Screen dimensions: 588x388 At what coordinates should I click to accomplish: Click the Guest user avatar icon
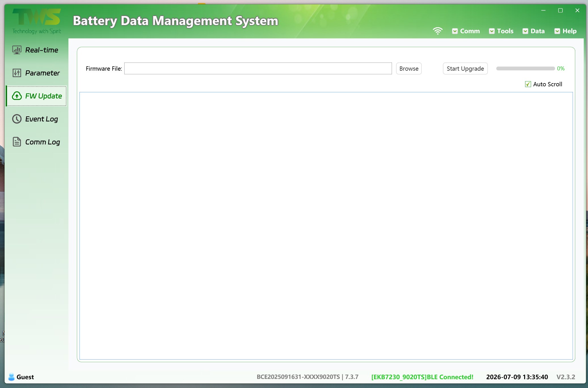coord(11,377)
